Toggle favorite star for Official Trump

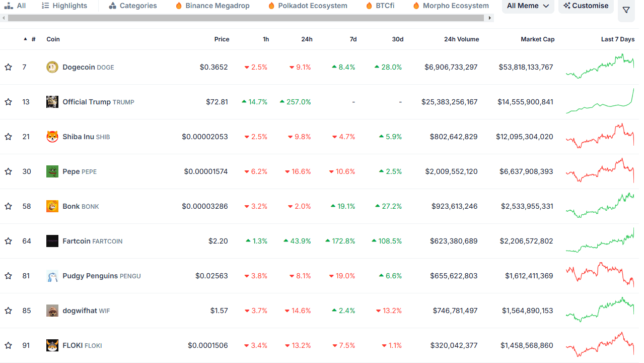click(x=9, y=102)
